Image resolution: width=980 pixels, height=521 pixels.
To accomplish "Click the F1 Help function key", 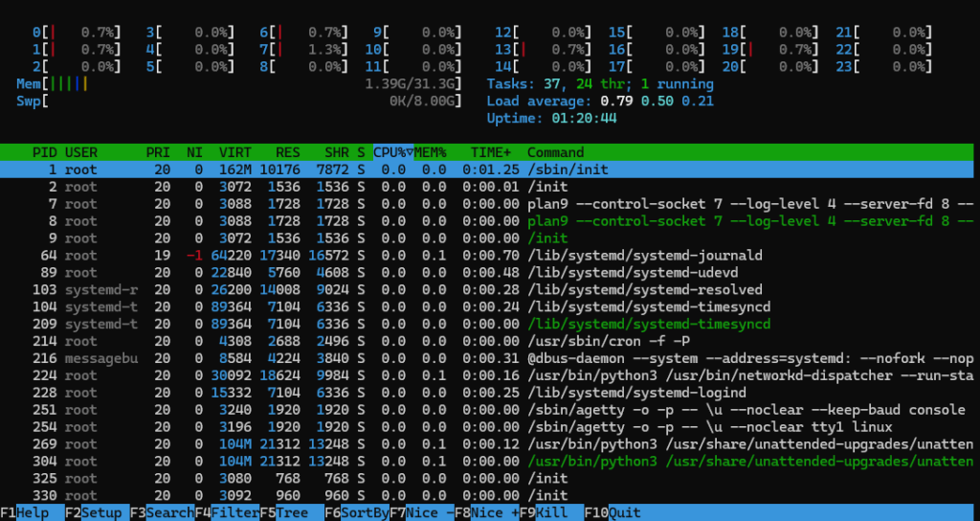I will pyautogui.click(x=32, y=513).
